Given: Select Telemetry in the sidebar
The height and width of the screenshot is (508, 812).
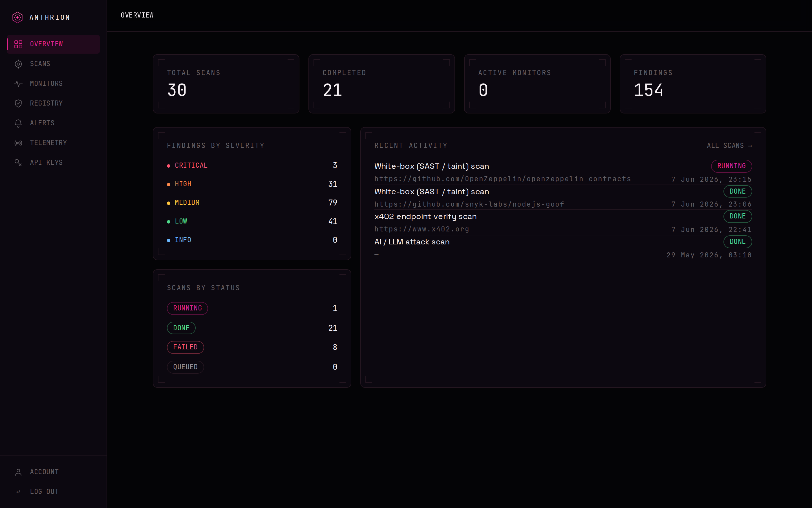Looking at the screenshot, I should [53, 143].
